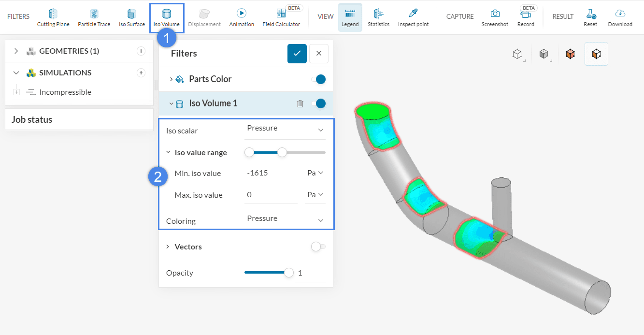Confirm filters with the checkmark button
Viewport: 644px width, 335px height.
pyautogui.click(x=297, y=54)
